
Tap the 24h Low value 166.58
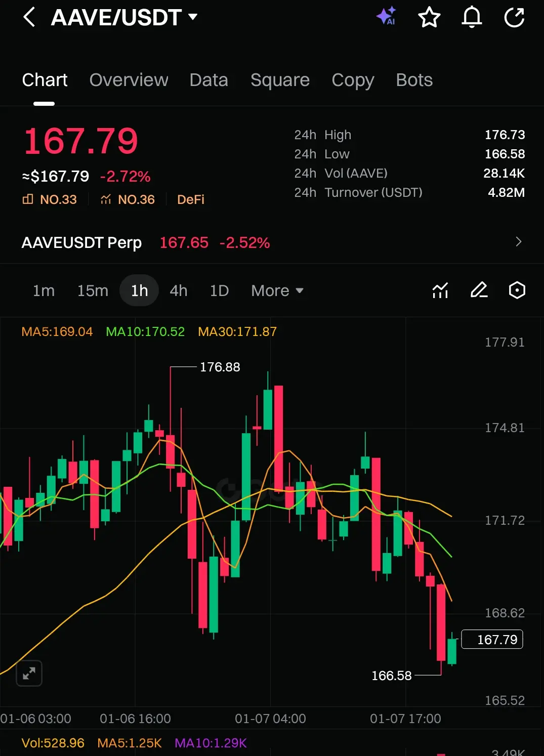click(x=505, y=154)
